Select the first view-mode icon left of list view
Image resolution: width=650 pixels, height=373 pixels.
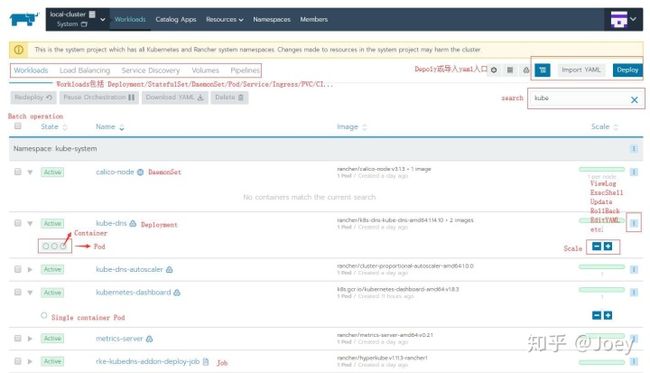tap(494, 70)
